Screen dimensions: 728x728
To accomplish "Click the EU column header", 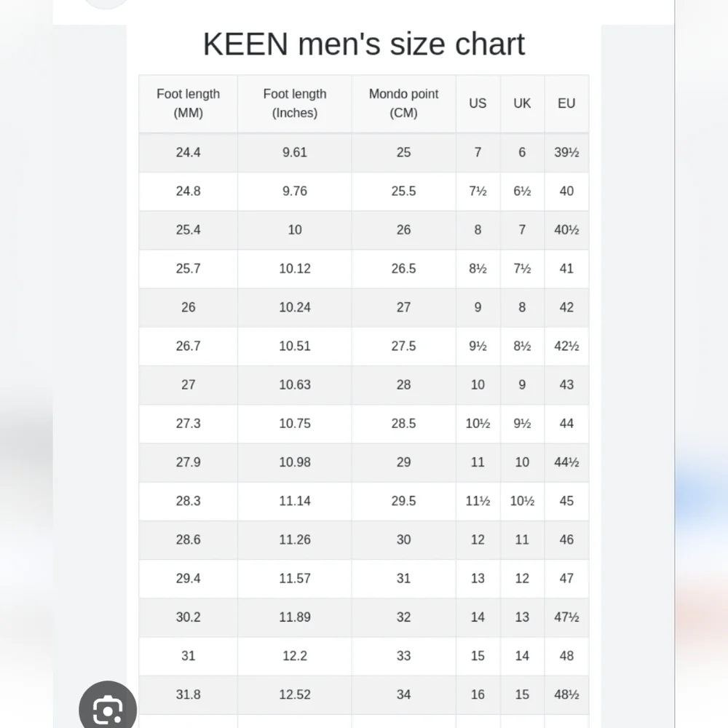I will coord(566,103).
